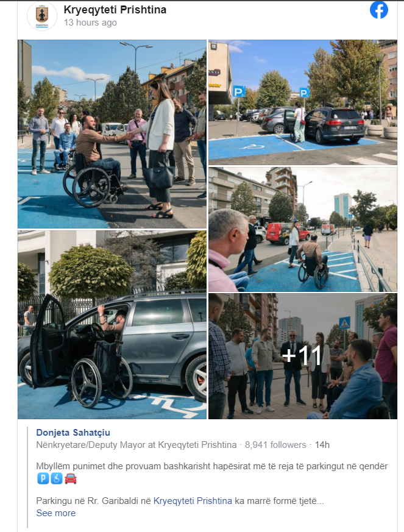
Task: Click the 8,941 followers text
Action: click(275, 445)
